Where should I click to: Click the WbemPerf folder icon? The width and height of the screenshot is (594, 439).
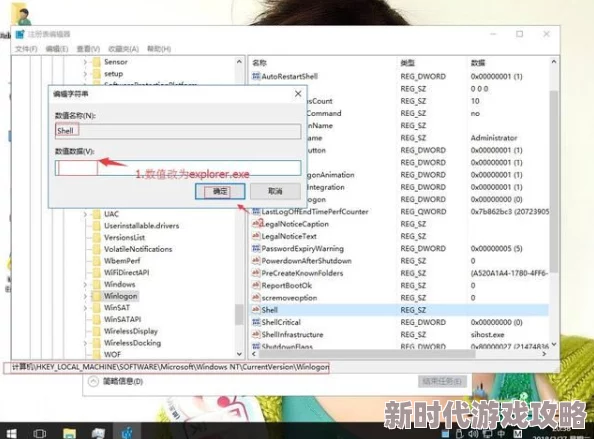97,261
